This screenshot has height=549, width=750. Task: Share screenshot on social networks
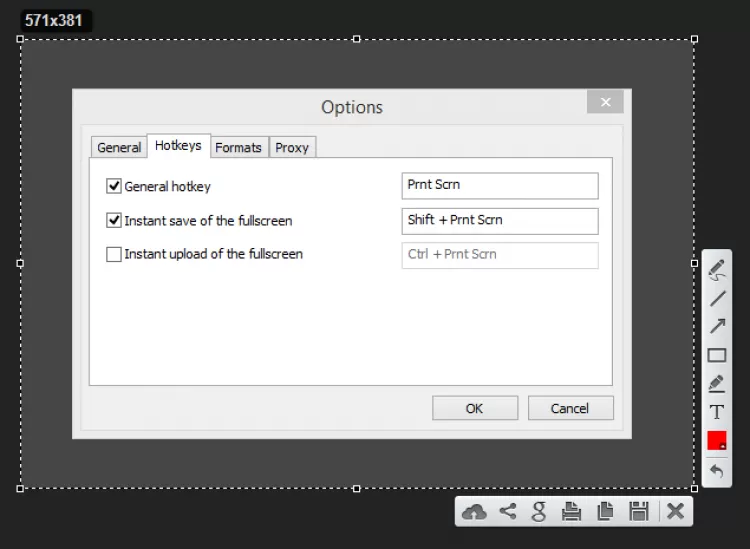508,512
